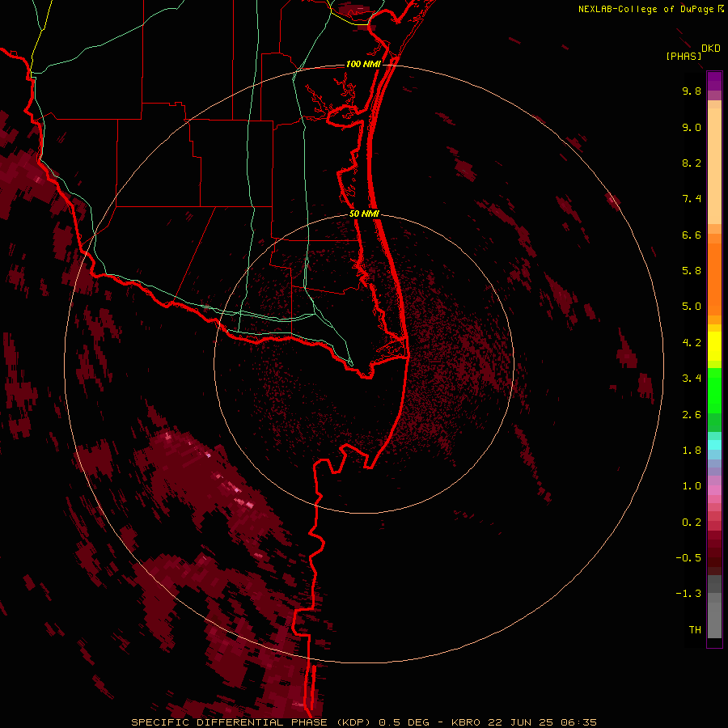Click the cyan segment of the color bar
The image size is (728, 728).
coord(714,445)
